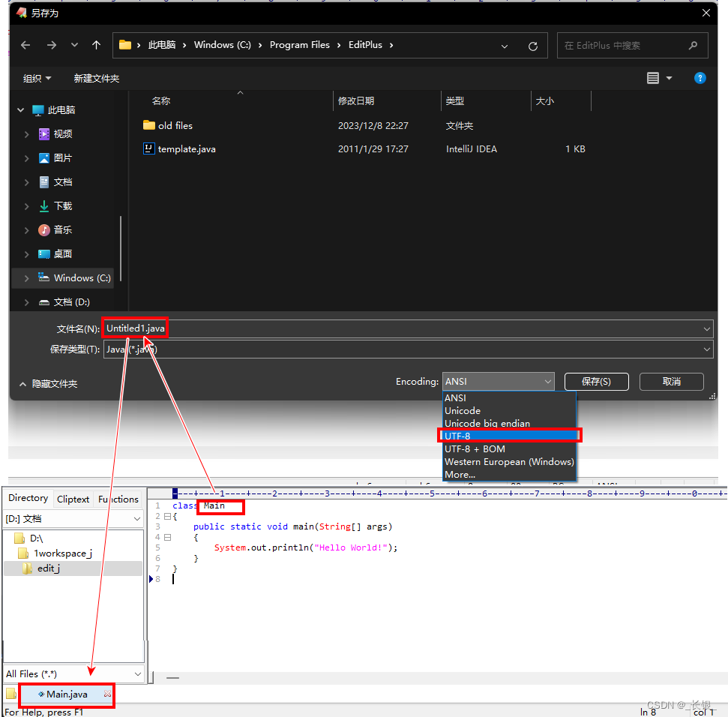
Task: Click the search magnifier in the search box
Action: (692, 45)
